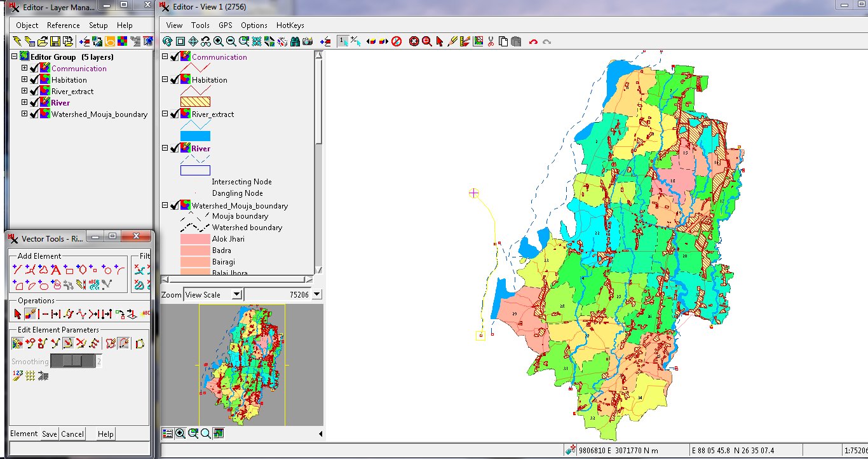Screen dimensions: 868x459
Task: Expand the Communication layer in Layer Manager
Action: [x=24, y=69]
